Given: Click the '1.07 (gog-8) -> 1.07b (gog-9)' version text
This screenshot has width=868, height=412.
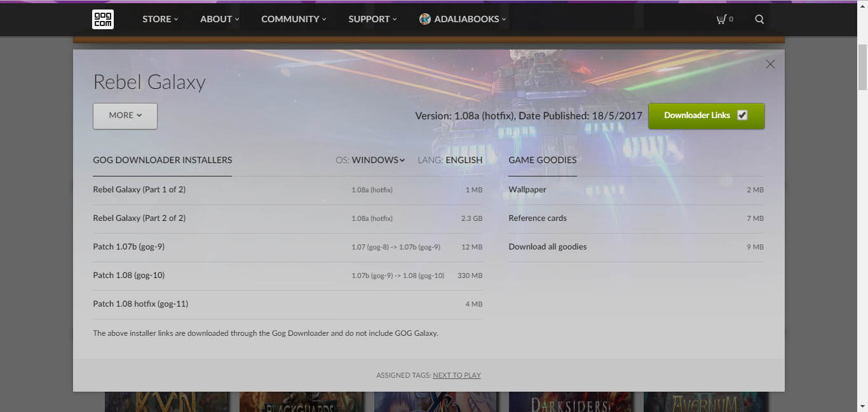Looking at the screenshot, I should click(396, 247).
